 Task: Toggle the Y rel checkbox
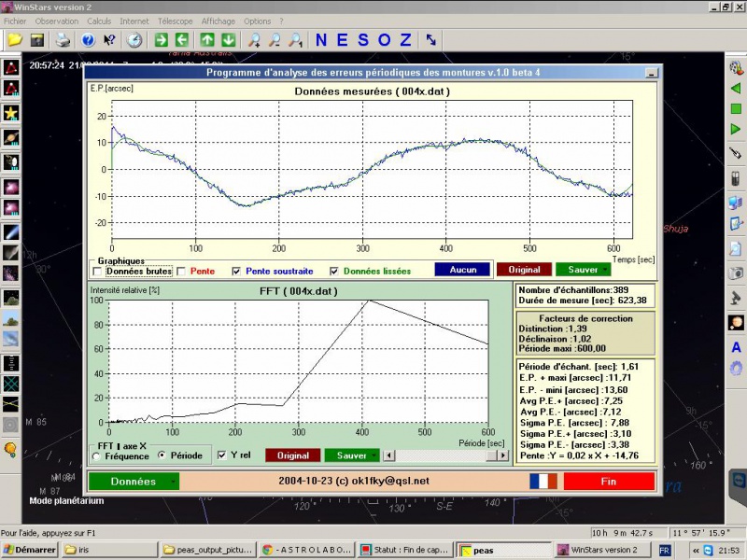point(221,455)
